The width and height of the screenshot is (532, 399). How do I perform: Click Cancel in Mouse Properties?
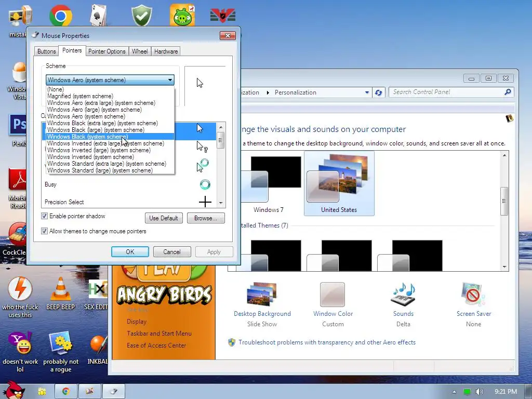172,252
